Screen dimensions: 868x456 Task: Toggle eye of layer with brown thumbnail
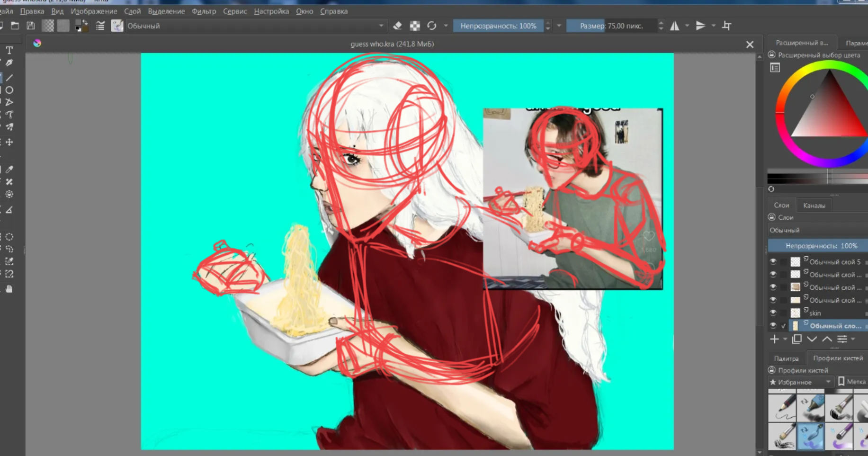point(773,287)
